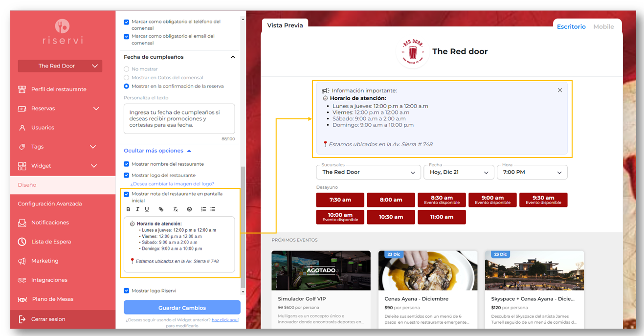Open the Cenas Ayana - Diciembre event image
This screenshot has height=336, width=644.
(x=428, y=270)
